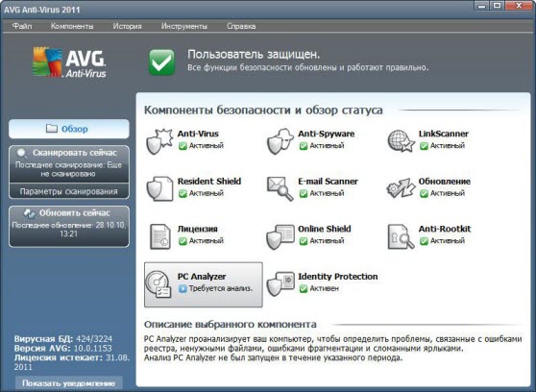Click the magnifier icon on Сканировать сейчас
This screenshot has width=536, height=392.
pos(22,154)
